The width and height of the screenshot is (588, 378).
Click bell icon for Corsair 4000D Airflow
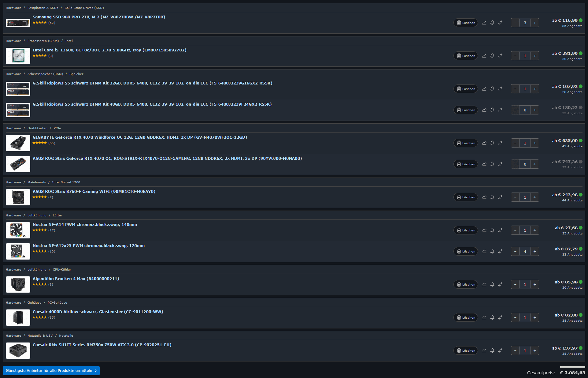tap(492, 317)
